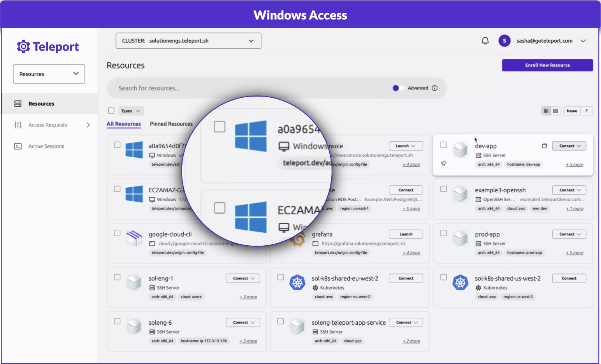
Task: Switch to All Resources tab
Action: click(124, 124)
